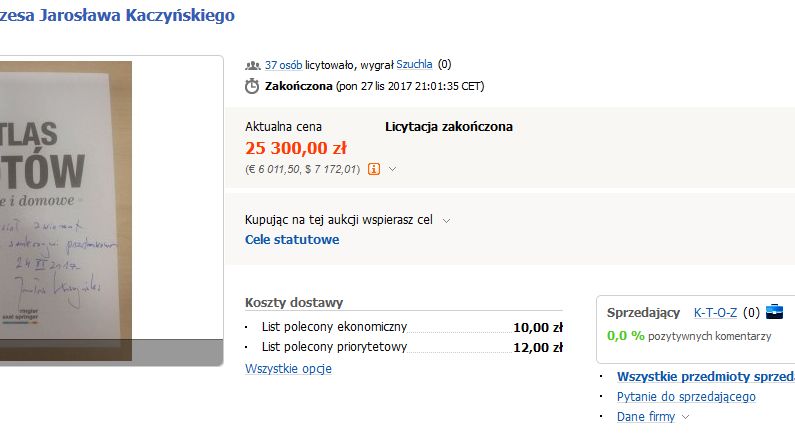Image resolution: width=795 pixels, height=448 pixels.
Task: Open seller K-T-O-Z profile
Action: [715, 312]
